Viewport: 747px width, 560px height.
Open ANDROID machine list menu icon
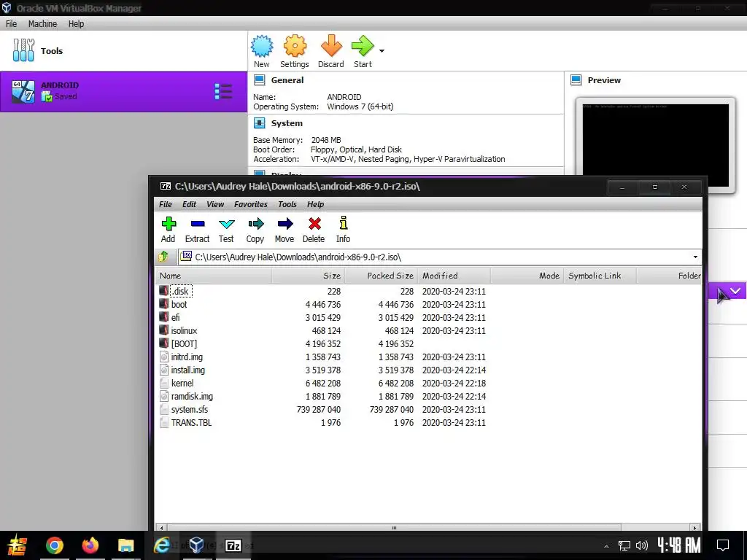coord(223,91)
